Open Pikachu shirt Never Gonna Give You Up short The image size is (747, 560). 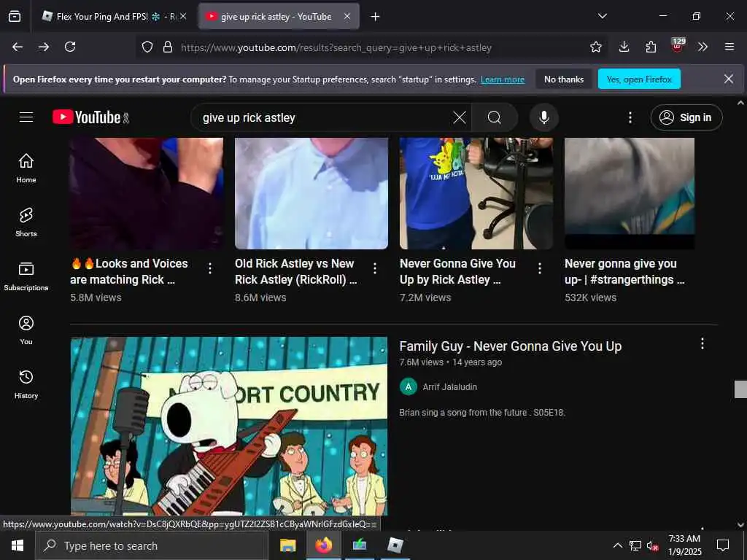(476, 192)
